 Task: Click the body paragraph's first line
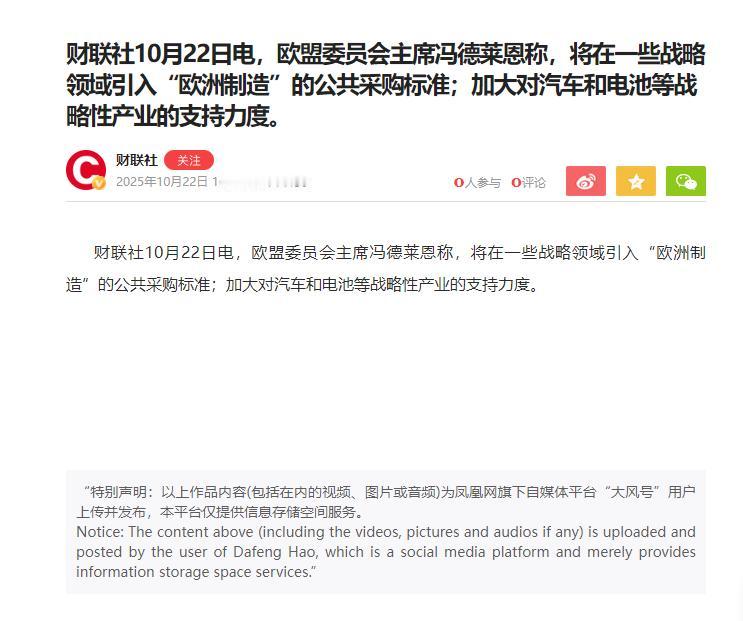click(399, 253)
